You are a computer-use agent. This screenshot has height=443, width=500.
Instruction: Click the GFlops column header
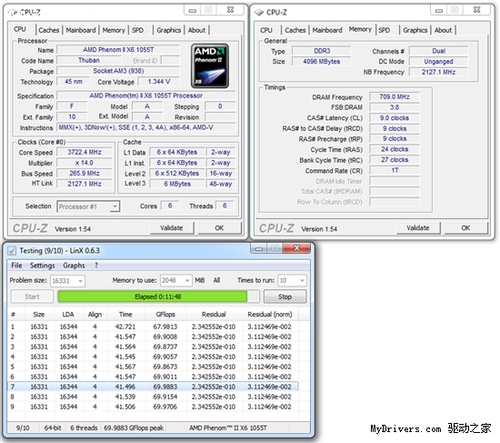[x=165, y=314]
